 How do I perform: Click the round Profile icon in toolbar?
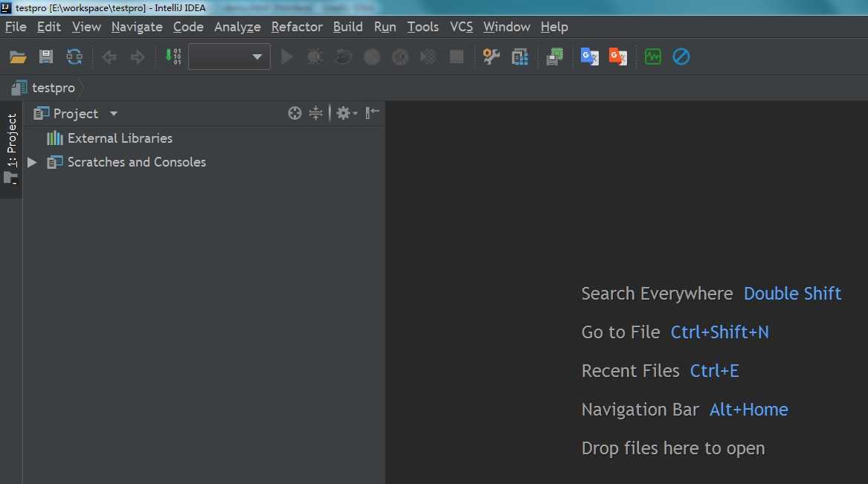[372, 57]
